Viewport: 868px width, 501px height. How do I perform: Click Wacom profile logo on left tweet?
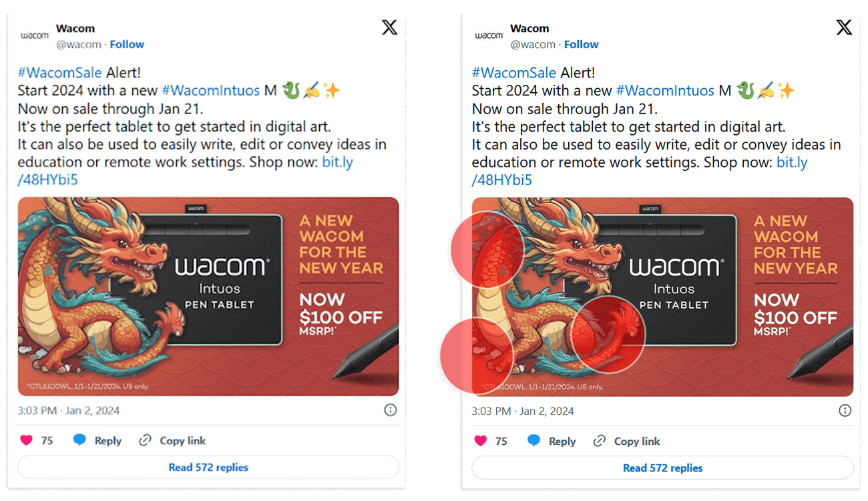pyautogui.click(x=35, y=35)
